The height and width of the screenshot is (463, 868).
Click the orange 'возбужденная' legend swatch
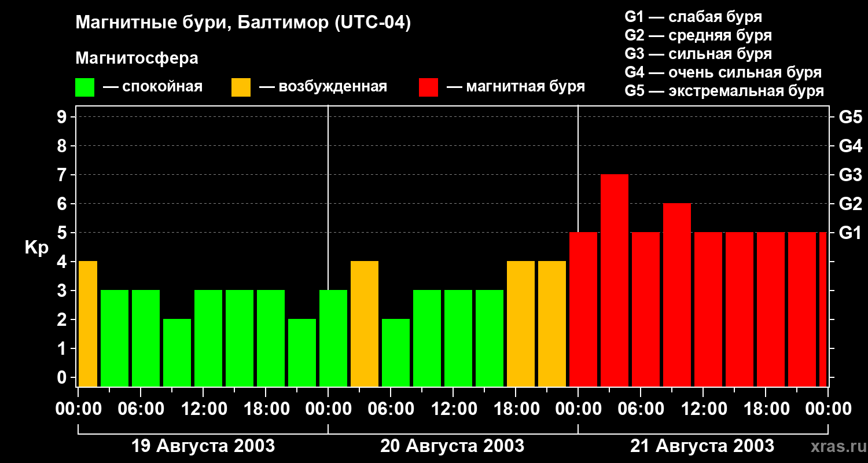tap(241, 87)
